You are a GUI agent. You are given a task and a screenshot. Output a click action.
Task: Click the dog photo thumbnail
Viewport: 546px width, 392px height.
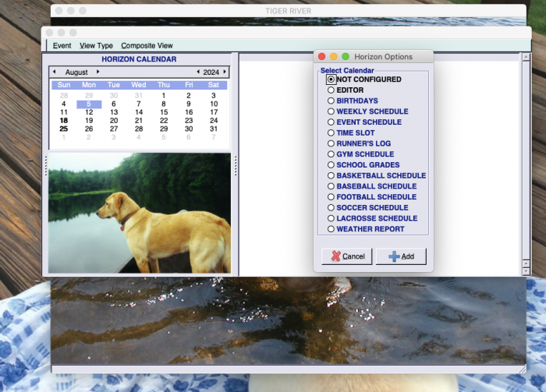coord(140,213)
